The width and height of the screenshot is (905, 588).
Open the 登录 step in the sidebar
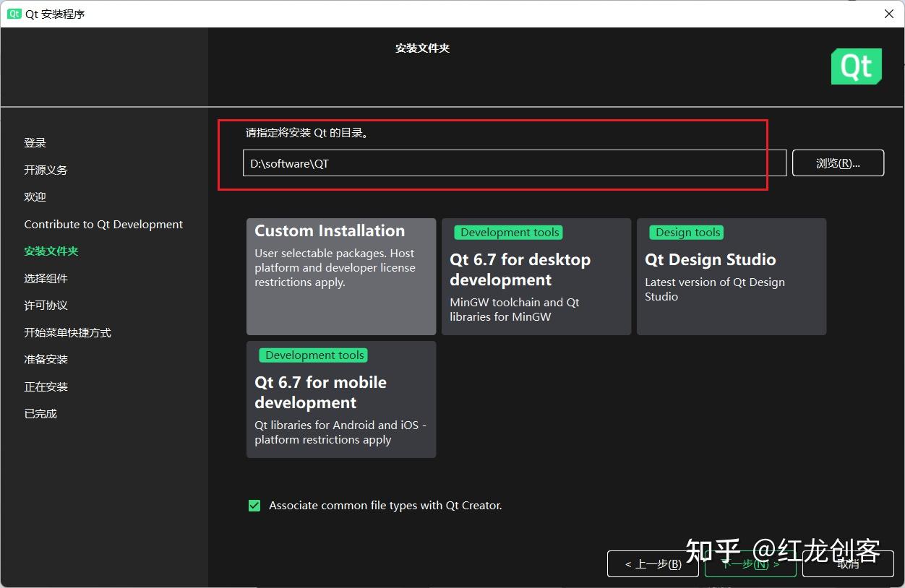35,142
